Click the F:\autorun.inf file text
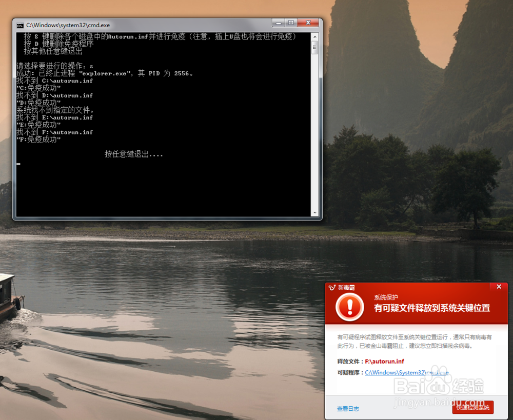Viewport: 513px width, 420px height. click(x=384, y=362)
